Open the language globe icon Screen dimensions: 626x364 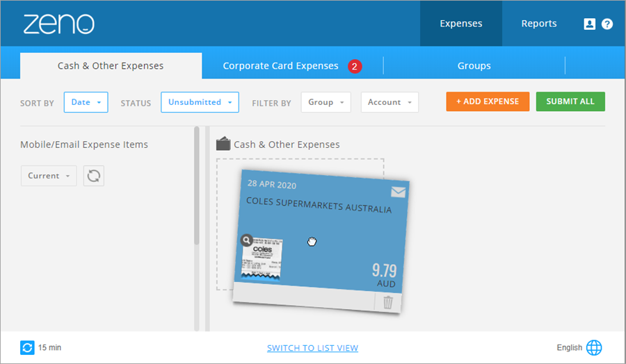pyautogui.click(x=594, y=347)
